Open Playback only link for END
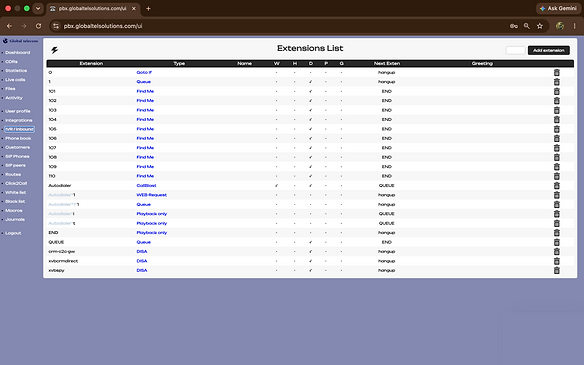This screenshot has width=584, height=365. 152,233
